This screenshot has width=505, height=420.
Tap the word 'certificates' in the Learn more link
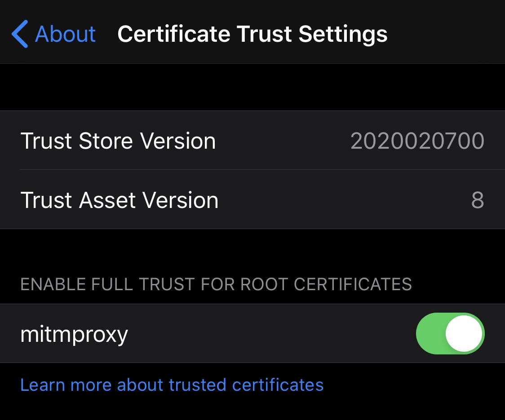[x=278, y=385]
